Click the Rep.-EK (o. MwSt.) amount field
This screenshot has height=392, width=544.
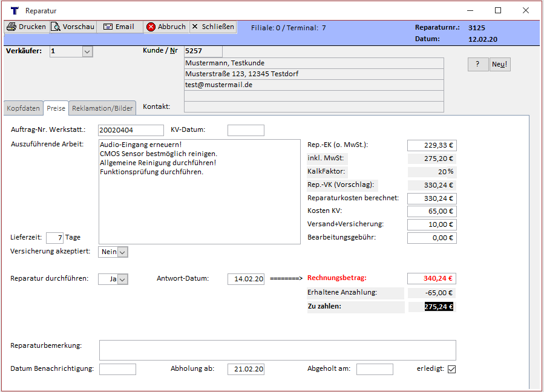432,145
